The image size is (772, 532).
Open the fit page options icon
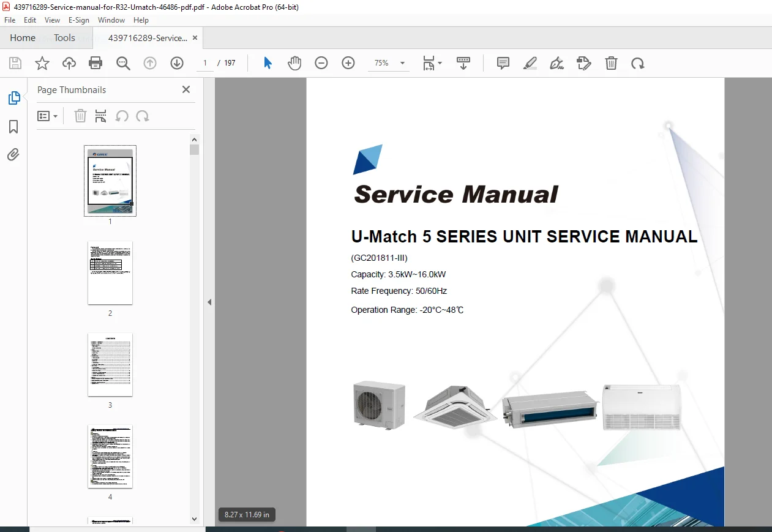click(x=432, y=63)
